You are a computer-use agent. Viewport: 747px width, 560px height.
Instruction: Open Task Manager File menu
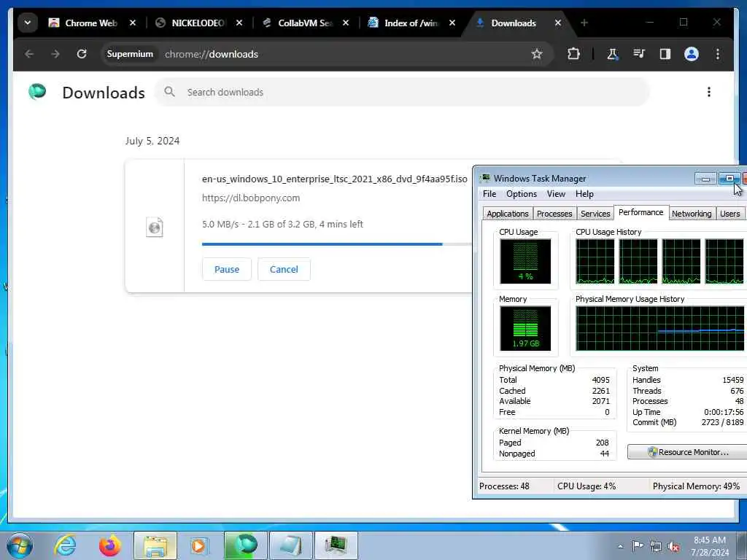(489, 194)
